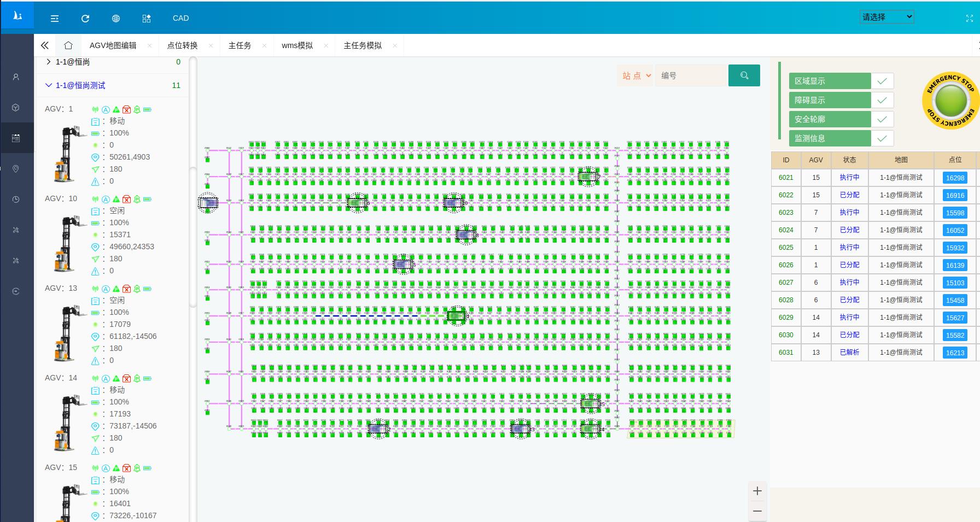Toggle the 障碍显示 checkbox

click(x=882, y=100)
